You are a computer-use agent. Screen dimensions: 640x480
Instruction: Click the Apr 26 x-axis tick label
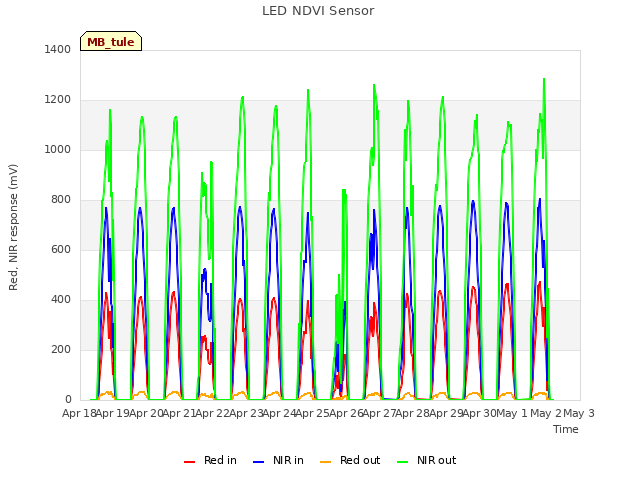tap(346, 413)
